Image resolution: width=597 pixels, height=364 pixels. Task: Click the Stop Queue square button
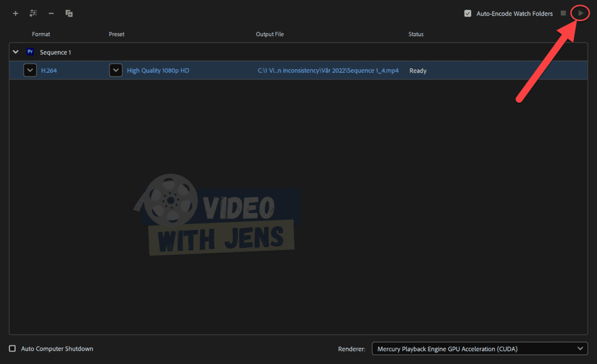pyautogui.click(x=563, y=13)
